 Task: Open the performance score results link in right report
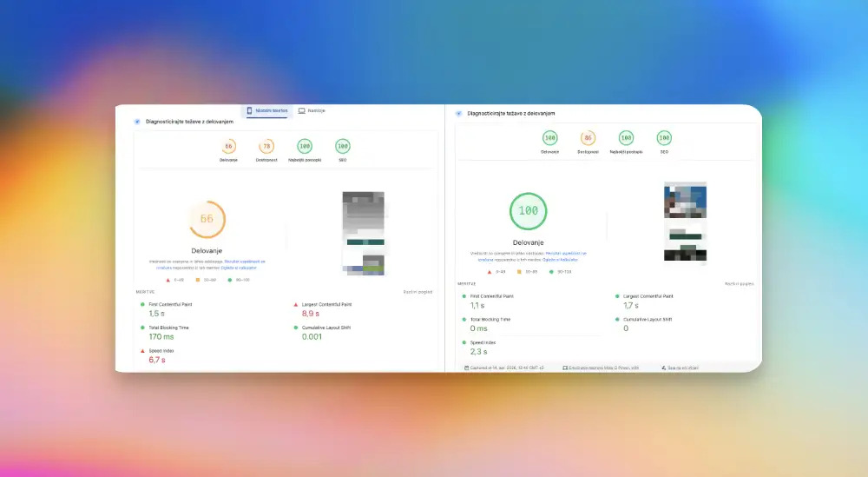[x=566, y=253]
